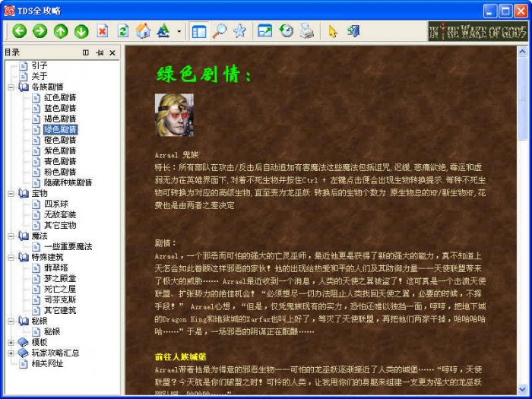The width and height of the screenshot is (532, 399).
Task: Open search with the magnifier icon
Action: 220,31
